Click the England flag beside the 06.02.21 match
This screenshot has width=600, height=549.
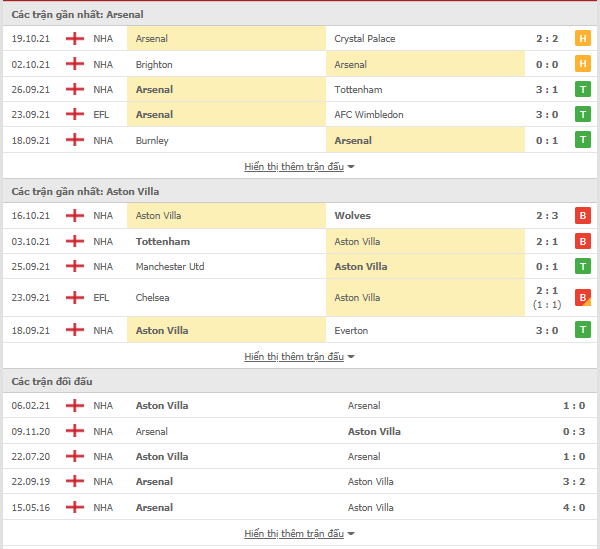pos(75,406)
